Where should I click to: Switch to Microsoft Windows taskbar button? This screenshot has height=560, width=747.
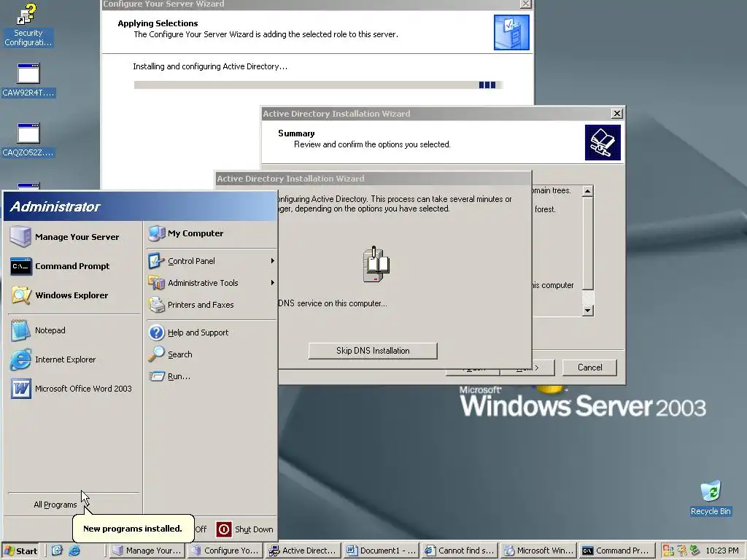[x=538, y=551]
